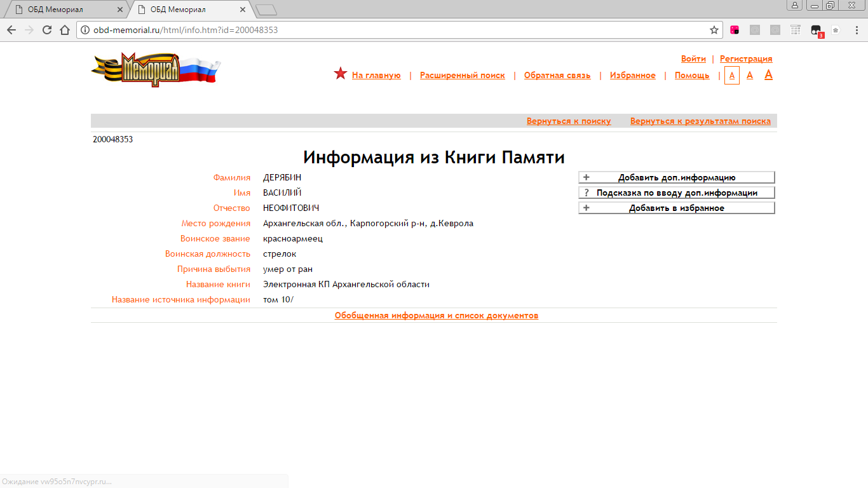The height and width of the screenshot is (488, 868).
Task: Open the Регистрация link
Action: point(746,58)
